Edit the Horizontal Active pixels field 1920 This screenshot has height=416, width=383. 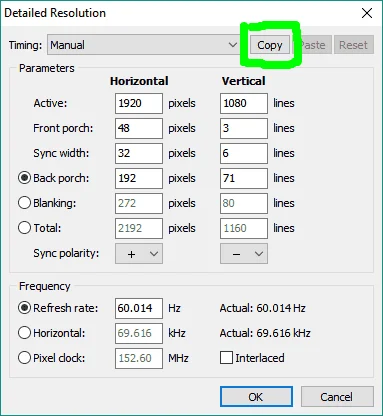[139, 103]
